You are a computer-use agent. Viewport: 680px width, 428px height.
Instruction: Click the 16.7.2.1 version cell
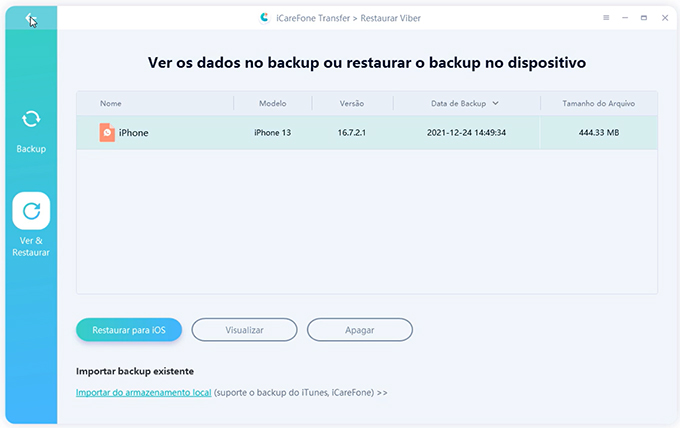point(352,133)
